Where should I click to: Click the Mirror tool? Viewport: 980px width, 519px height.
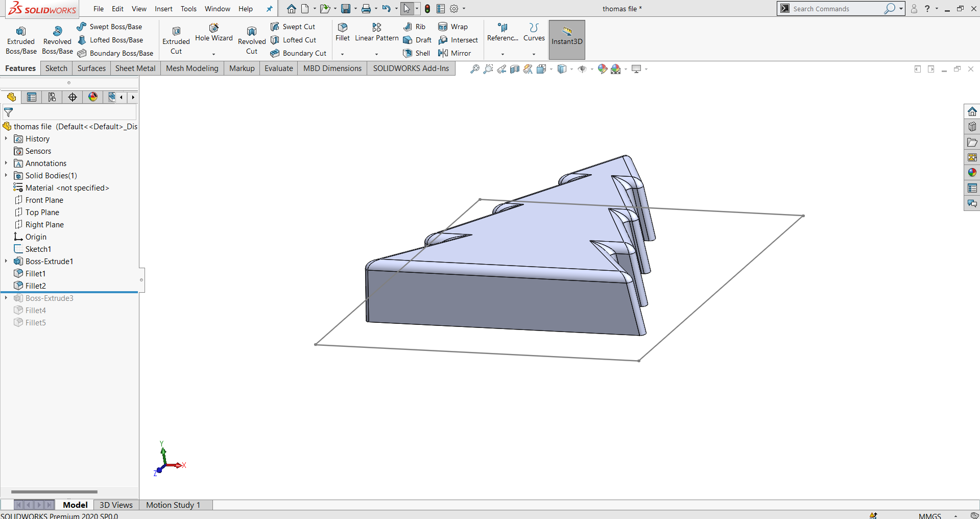455,53
